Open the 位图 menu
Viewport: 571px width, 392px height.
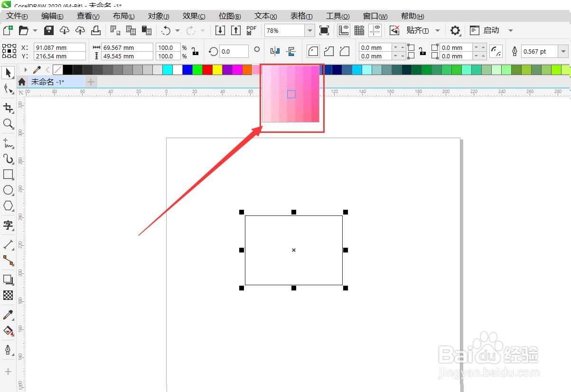(229, 16)
